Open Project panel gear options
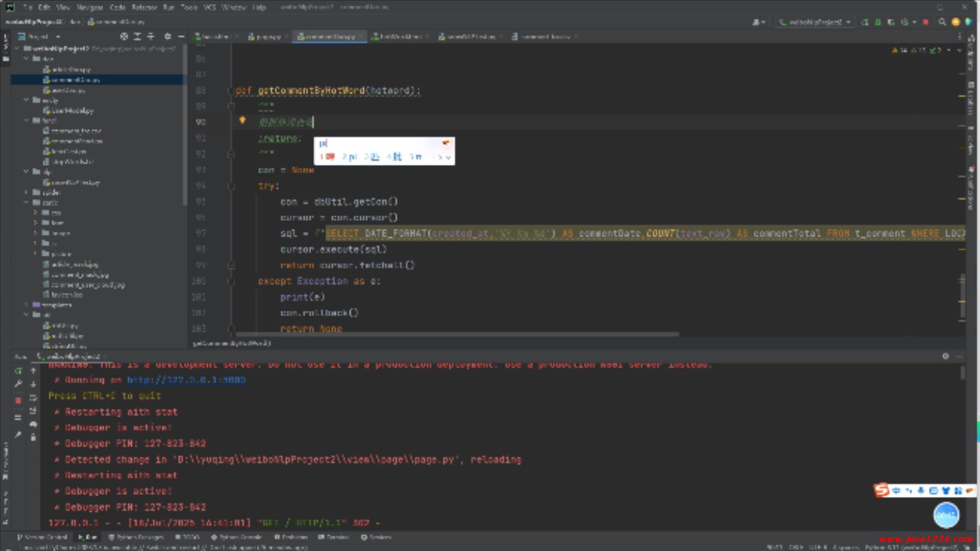The height and width of the screenshot is (551, 980). coord(168,36)
